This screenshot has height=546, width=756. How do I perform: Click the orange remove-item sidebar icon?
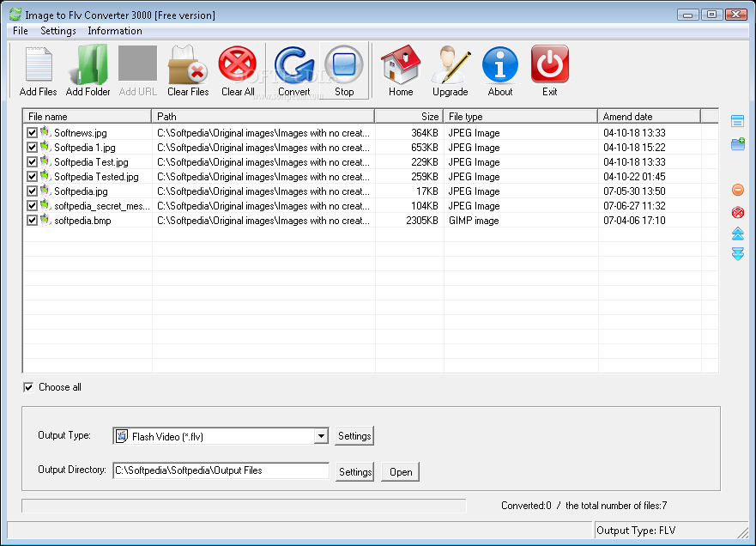pos(738,190)
